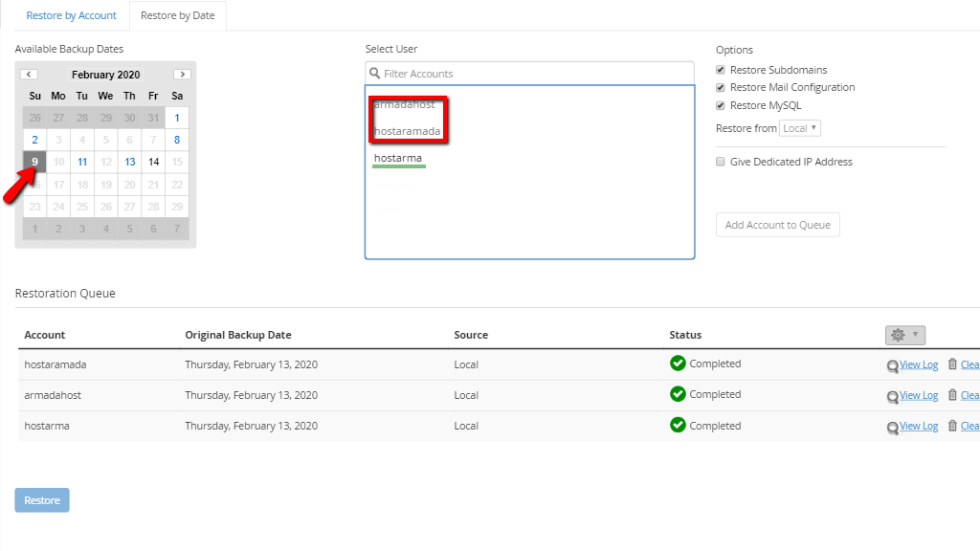Pick February 1 in the calendar
The height and width of the screenshot is (551, 980).
(177, 118)
